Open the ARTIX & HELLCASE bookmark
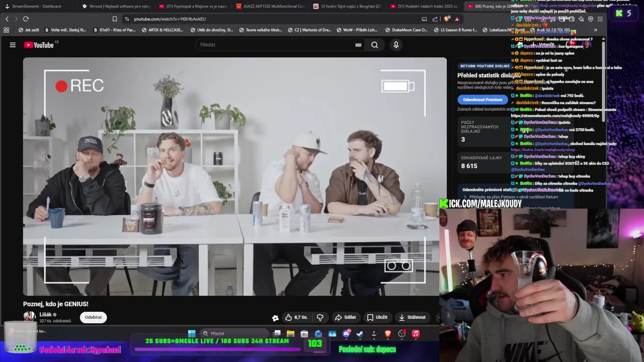The image size is (644, 362). 163,30
